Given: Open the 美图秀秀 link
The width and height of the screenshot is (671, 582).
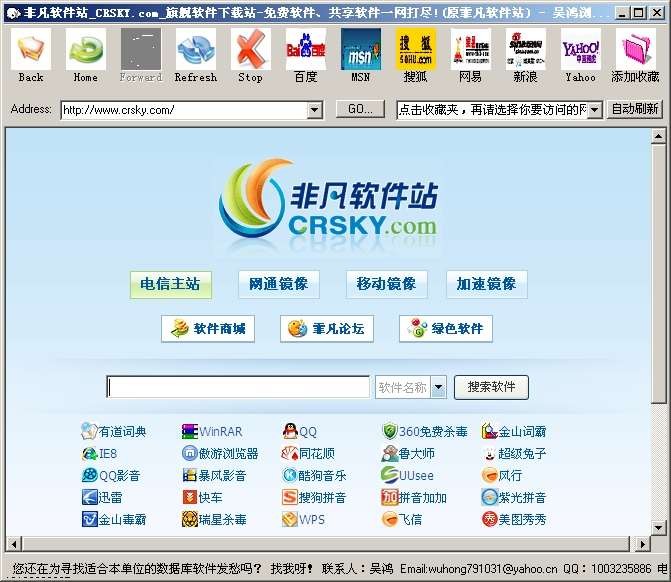Looking at the screenshot, I should click(x=514, y=520).
